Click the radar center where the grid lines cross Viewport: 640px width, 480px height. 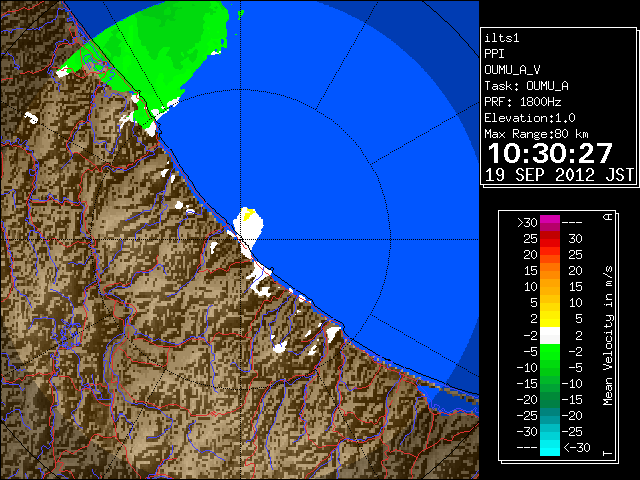click(x=241, y=239)
